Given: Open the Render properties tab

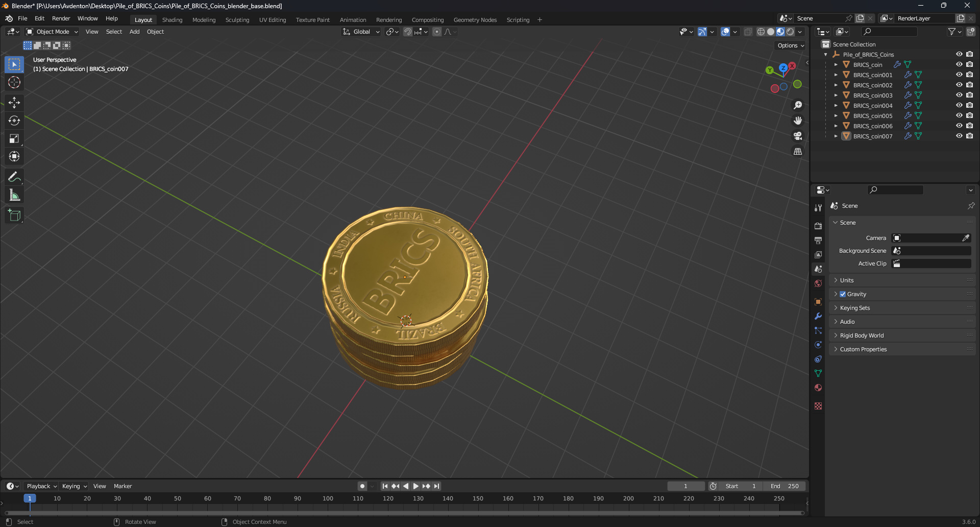Looking at the screenshot, I should point(818,226).
